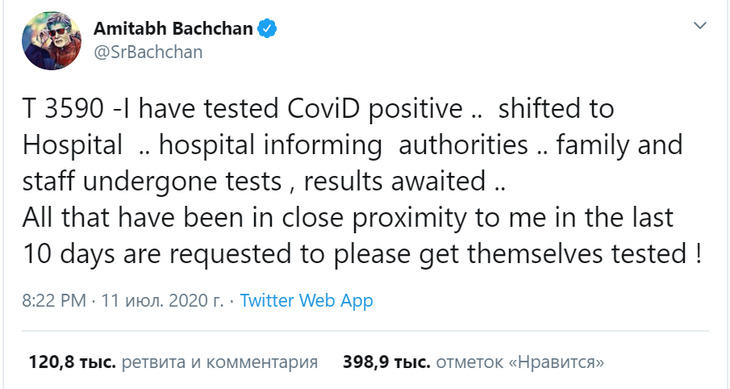Click the ретвита и комментария label
730x389 pixels.
219,362
